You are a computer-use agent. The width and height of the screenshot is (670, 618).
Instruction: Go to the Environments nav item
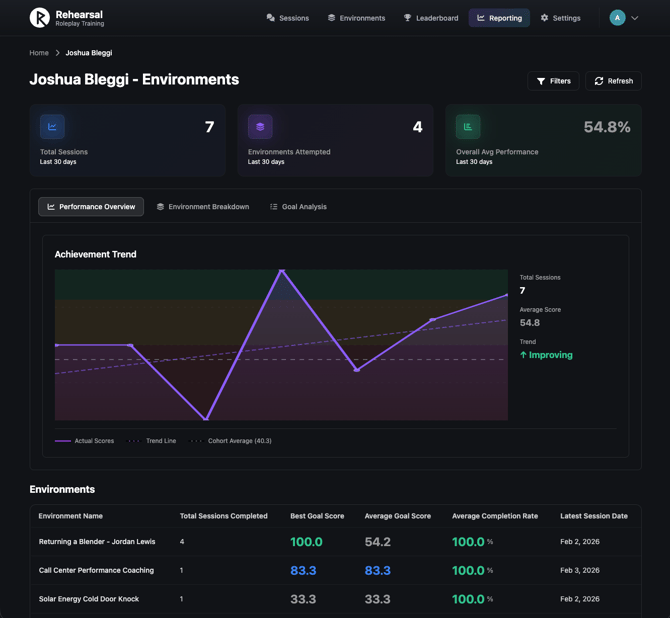coord(356,18)
